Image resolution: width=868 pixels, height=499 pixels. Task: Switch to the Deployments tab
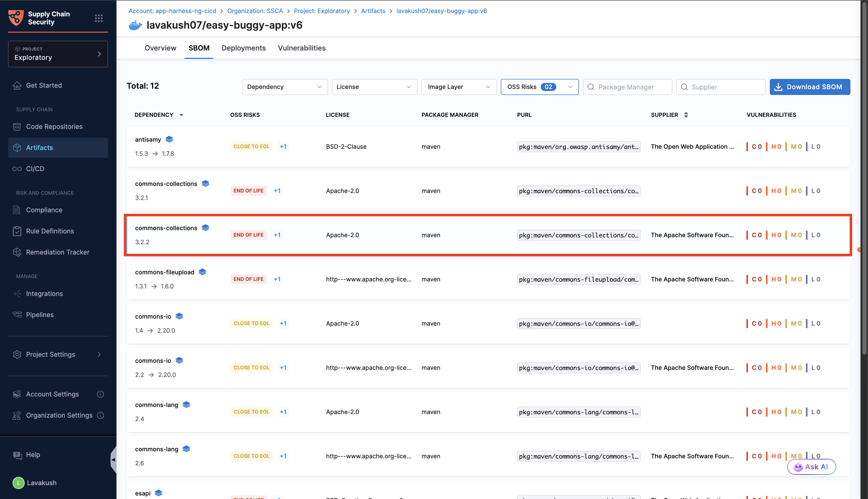tap(243, 48)
